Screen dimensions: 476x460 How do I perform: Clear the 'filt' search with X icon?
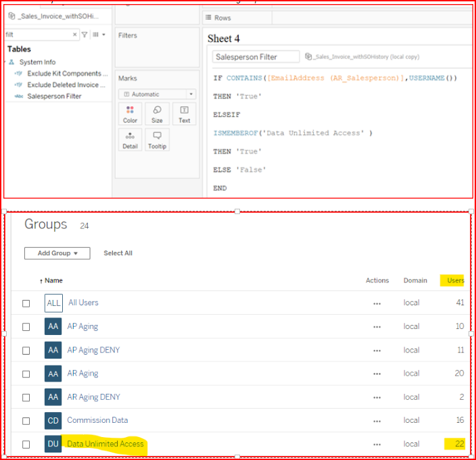coord(75,34)
